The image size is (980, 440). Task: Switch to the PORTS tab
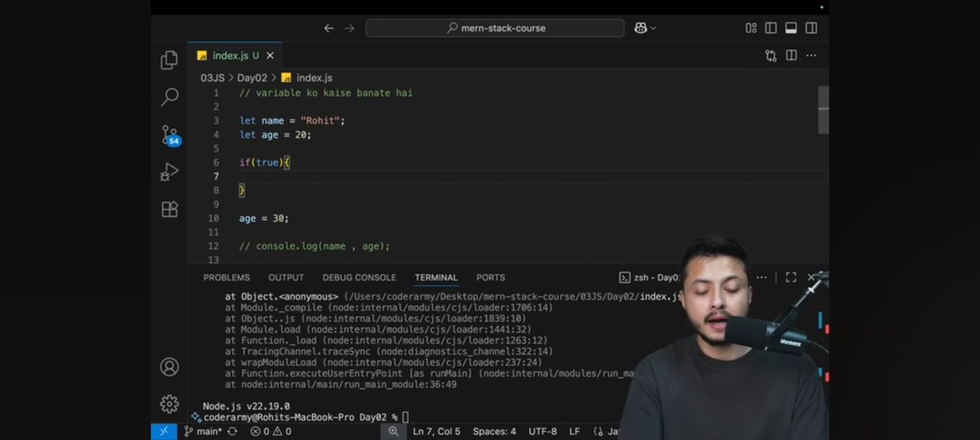[491, 278]
